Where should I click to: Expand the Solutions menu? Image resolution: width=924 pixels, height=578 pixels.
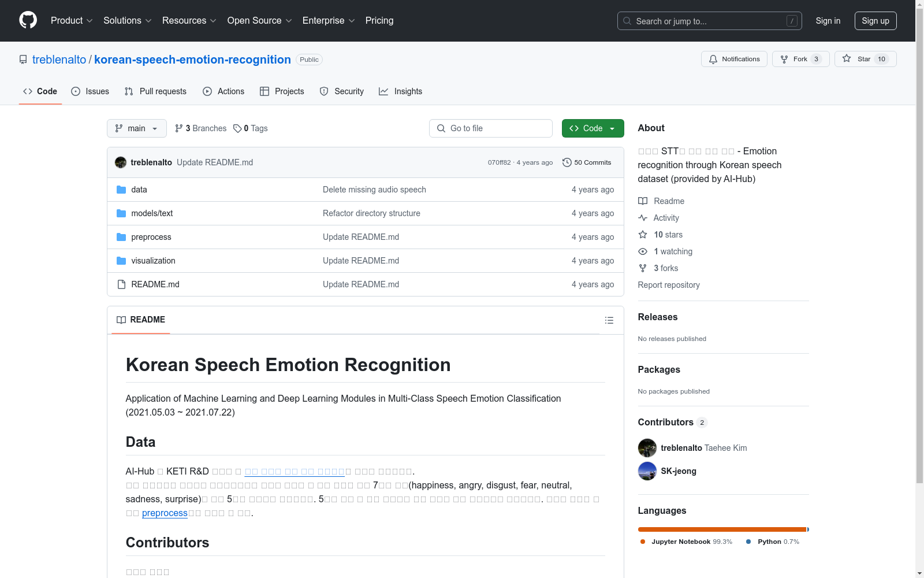(x=128, y=20)
